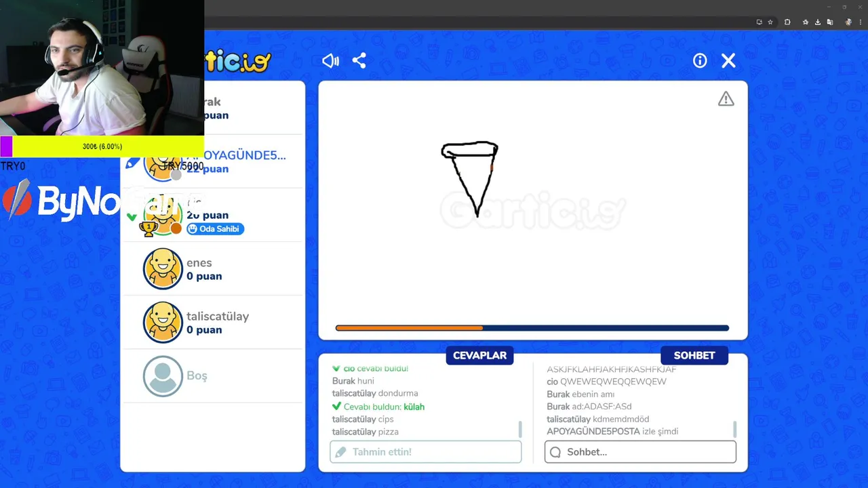
Task: Click the answers list scrollbar
Action: coord(520,429)
